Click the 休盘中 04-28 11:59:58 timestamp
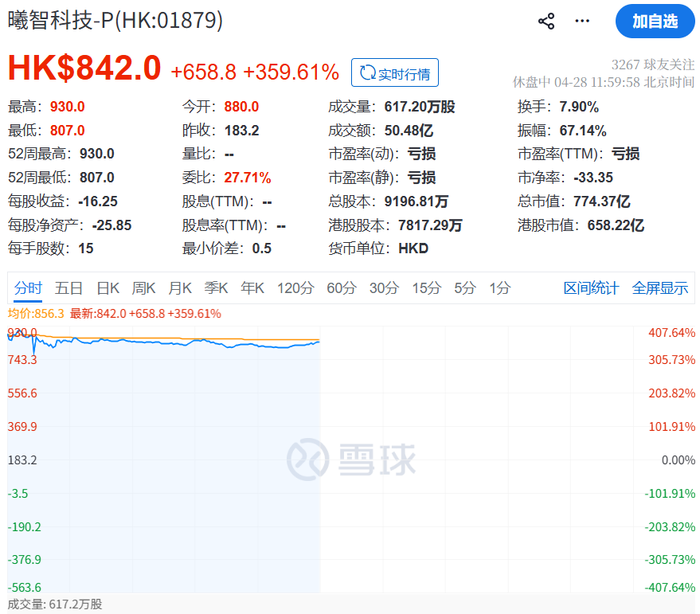 [x=604, y=82]
